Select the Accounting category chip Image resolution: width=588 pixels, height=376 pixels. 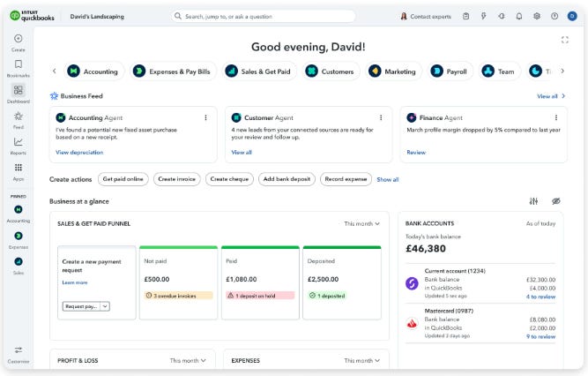click(93, 71)
